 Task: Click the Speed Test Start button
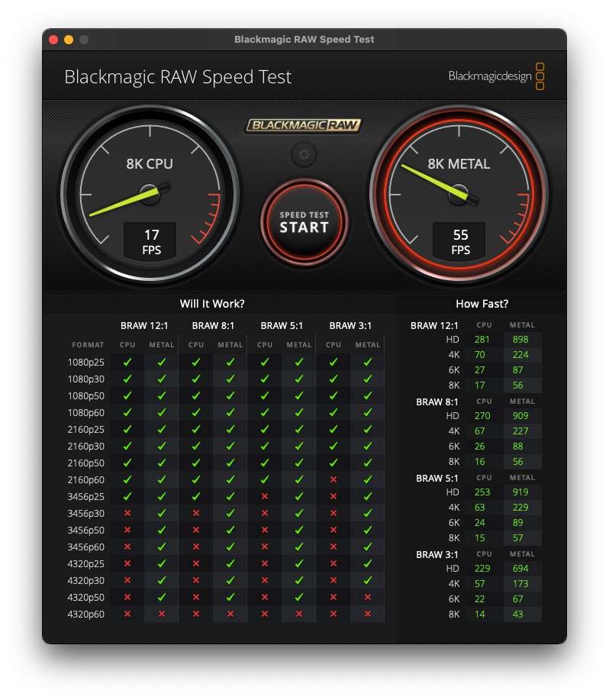(x=304, y=222)
